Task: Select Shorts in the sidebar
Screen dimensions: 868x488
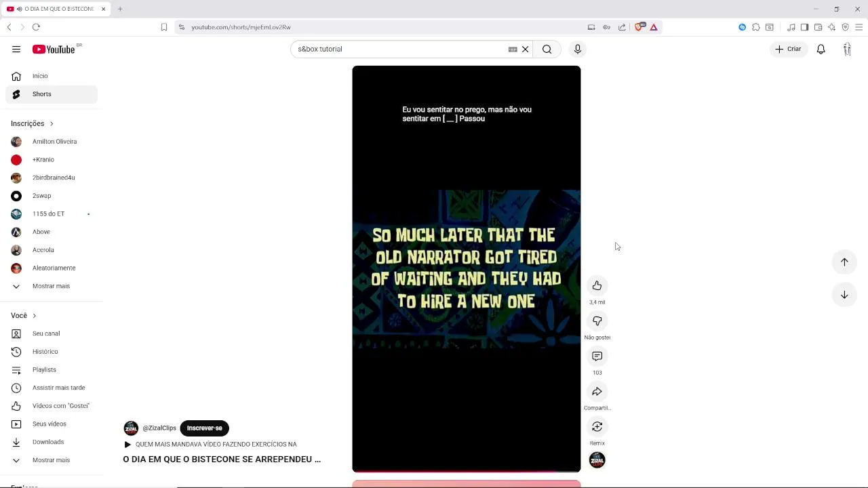Action: click(x=52, y=94)
